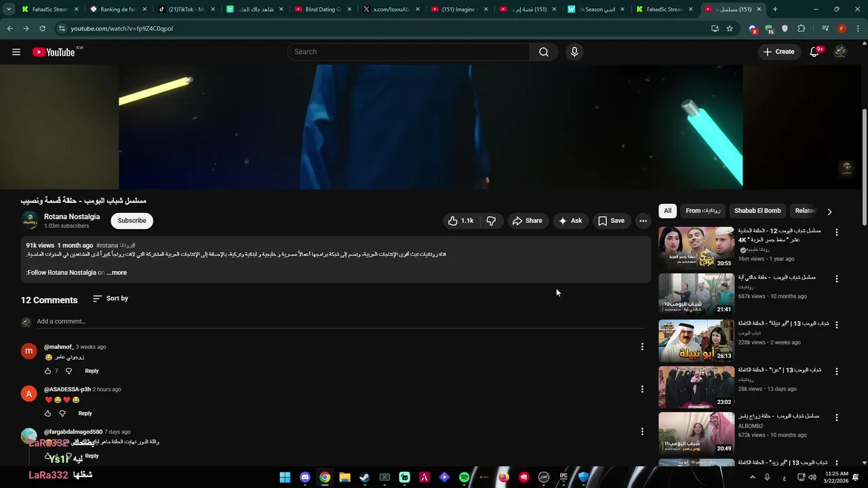Open the 23:02 suggested video thumbnail

pos(696,387)
